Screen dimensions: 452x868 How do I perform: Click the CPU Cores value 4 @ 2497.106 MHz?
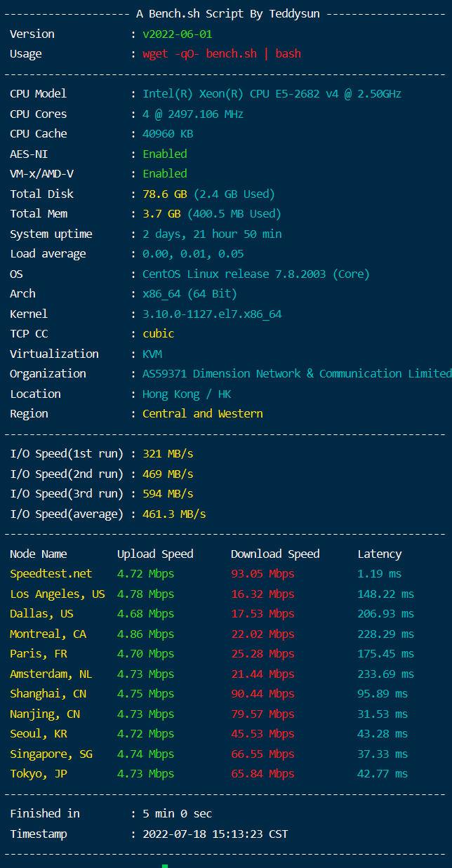pyautogui.click(x=193, y=114)
